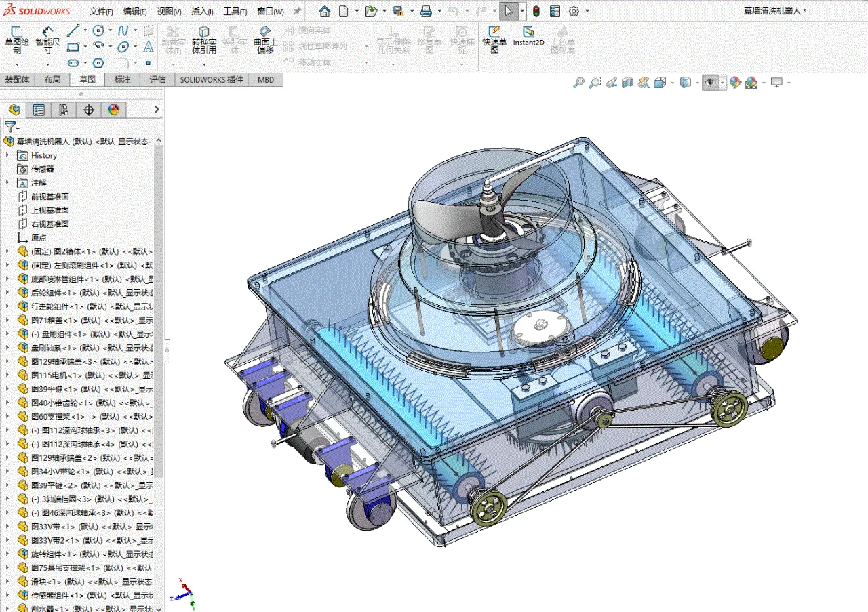Open the 工具(T) menu
The height and width of the screenshot is (612, 868).
[x=235, y=12]
